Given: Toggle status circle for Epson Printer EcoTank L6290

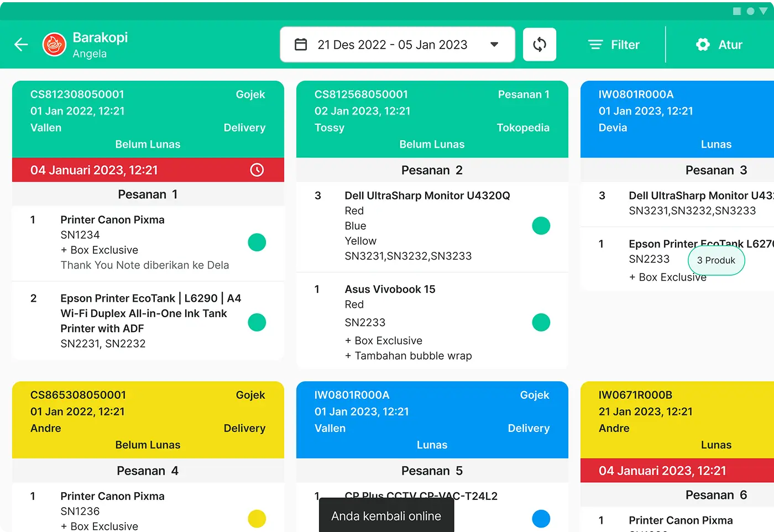Looking at the screenshot, I should click(x=257, y=323).
